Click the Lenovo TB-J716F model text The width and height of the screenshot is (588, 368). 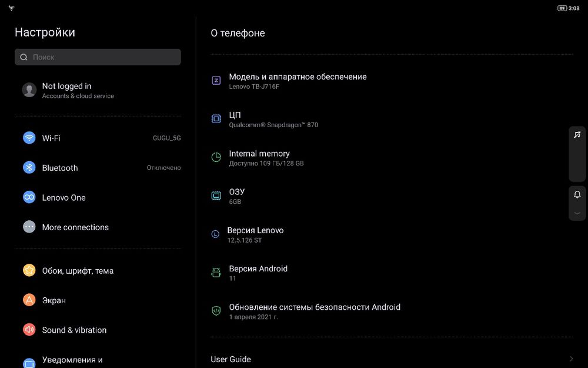[x=254, y=87]
